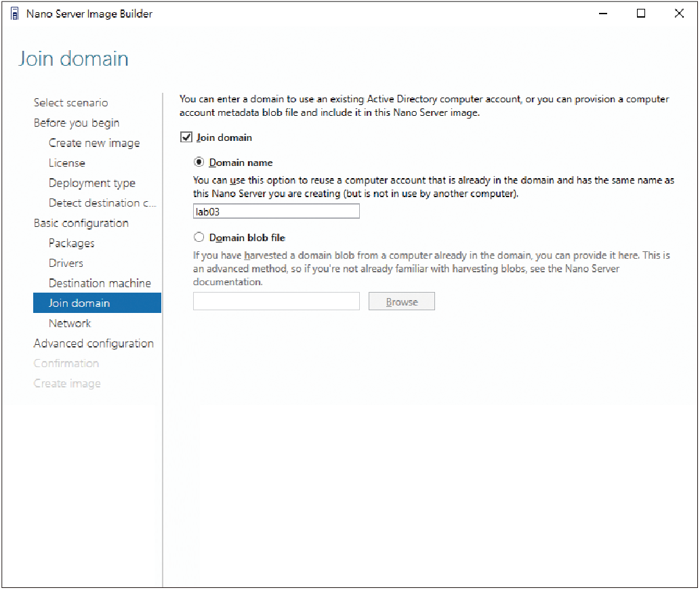Click the Nano Server Image Builder app icon
The height and width of the screenshot is (590, 700).
pyautogui.click(x=14, y=14)
